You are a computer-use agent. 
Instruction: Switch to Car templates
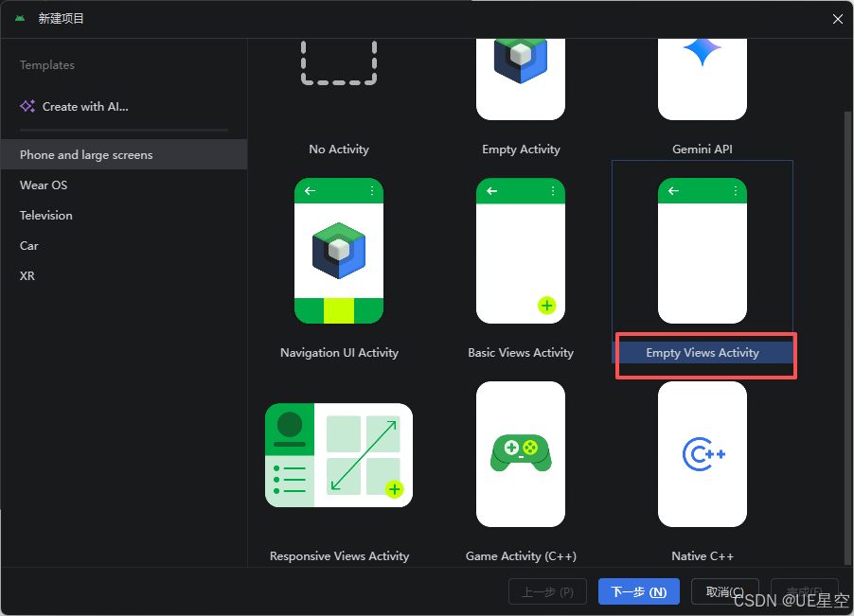(124, 245)
